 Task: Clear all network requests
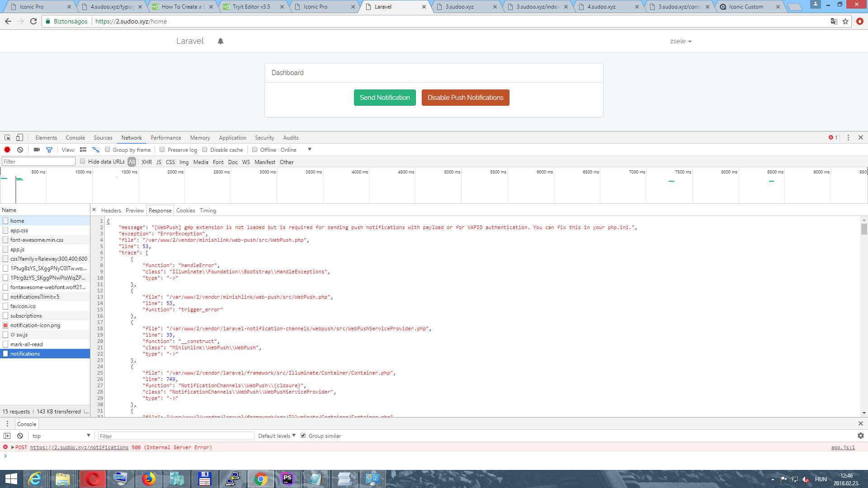click(20, 150)
